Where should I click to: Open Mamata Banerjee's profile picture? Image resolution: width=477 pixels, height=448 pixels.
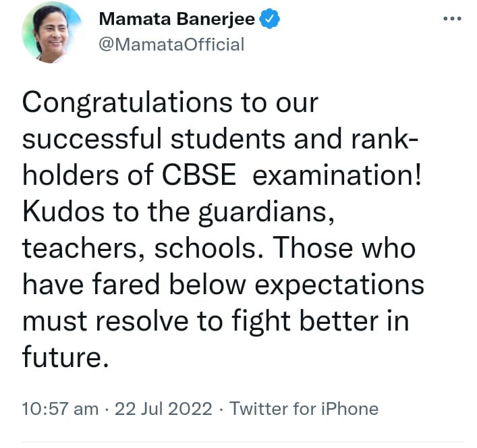[52, 34]
